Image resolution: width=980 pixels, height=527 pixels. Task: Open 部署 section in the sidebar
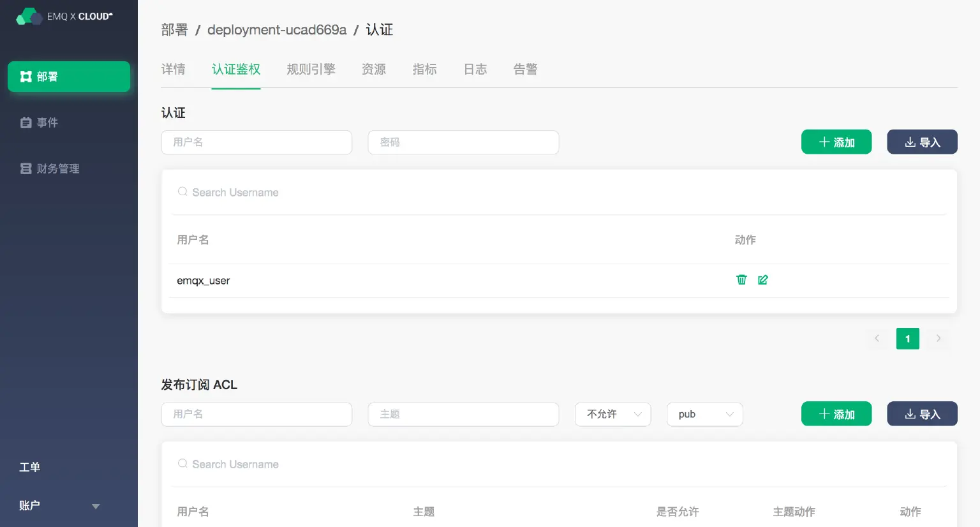(68, 76)
